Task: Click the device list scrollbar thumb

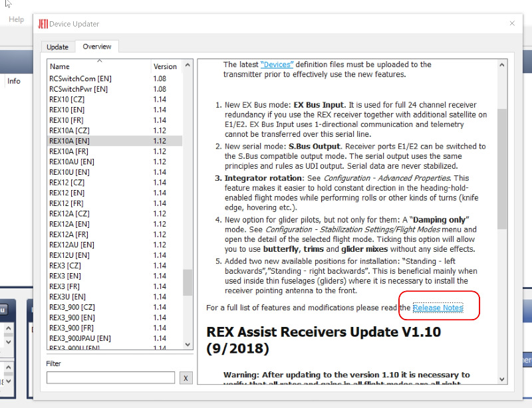Action: point(188,282)
